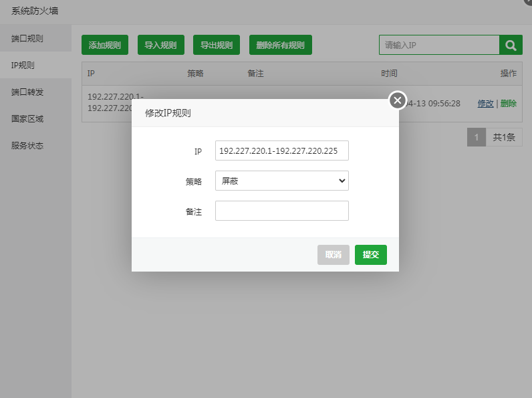This screenshot has height=398, width=532.
Task: Switch to the 端口转发 sidebar tab
Action: coord(27,92)
